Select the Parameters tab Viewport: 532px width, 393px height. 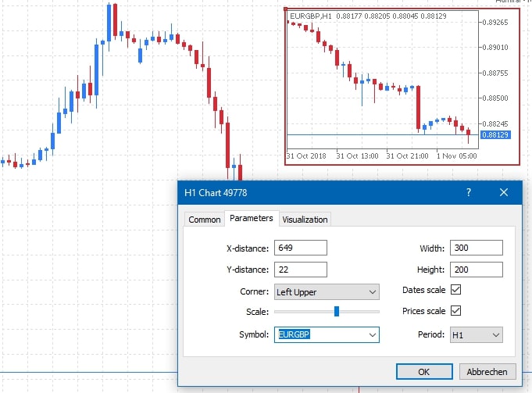coord(252,218)
